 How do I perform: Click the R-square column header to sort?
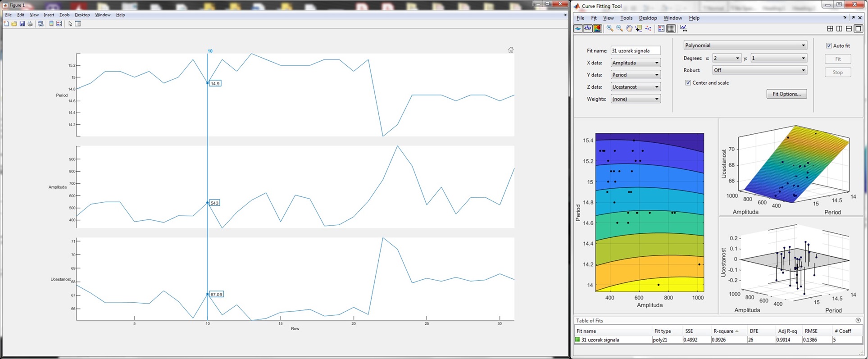tap(723, 331)
